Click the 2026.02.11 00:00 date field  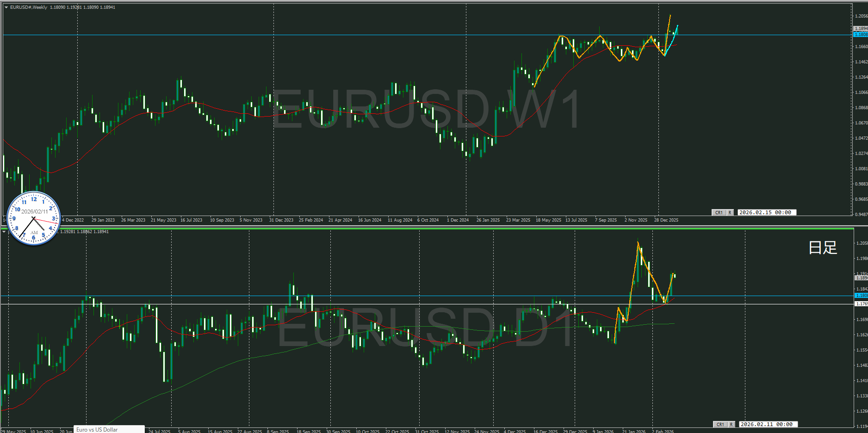pos(766,424)
